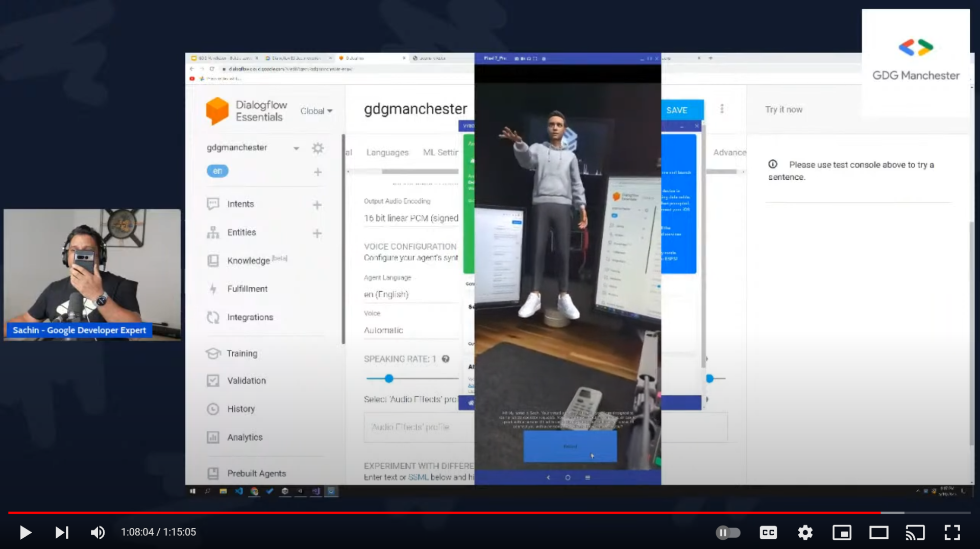Create a new intent with plus icon
The image size is (980, 549).
pos(317,205)
